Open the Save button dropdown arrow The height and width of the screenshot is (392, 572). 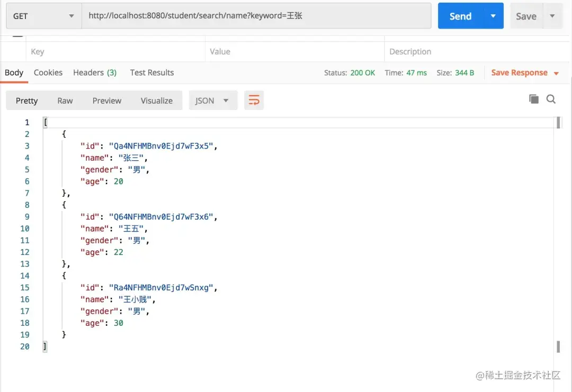tap(552, 16)
